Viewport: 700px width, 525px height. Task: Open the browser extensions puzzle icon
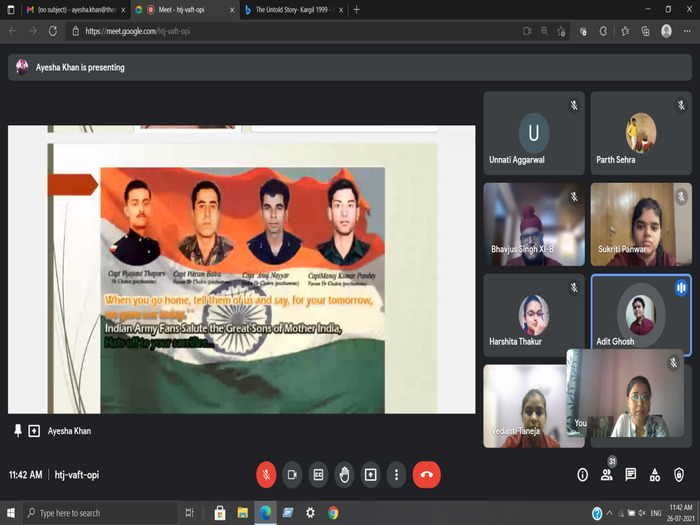[603, 31]
